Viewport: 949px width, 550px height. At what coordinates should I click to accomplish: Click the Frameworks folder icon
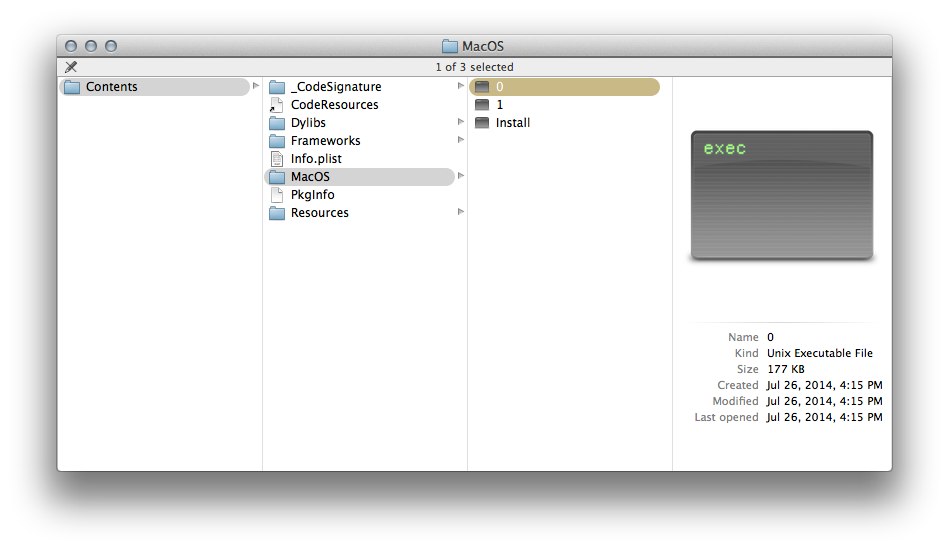point(277,141)
